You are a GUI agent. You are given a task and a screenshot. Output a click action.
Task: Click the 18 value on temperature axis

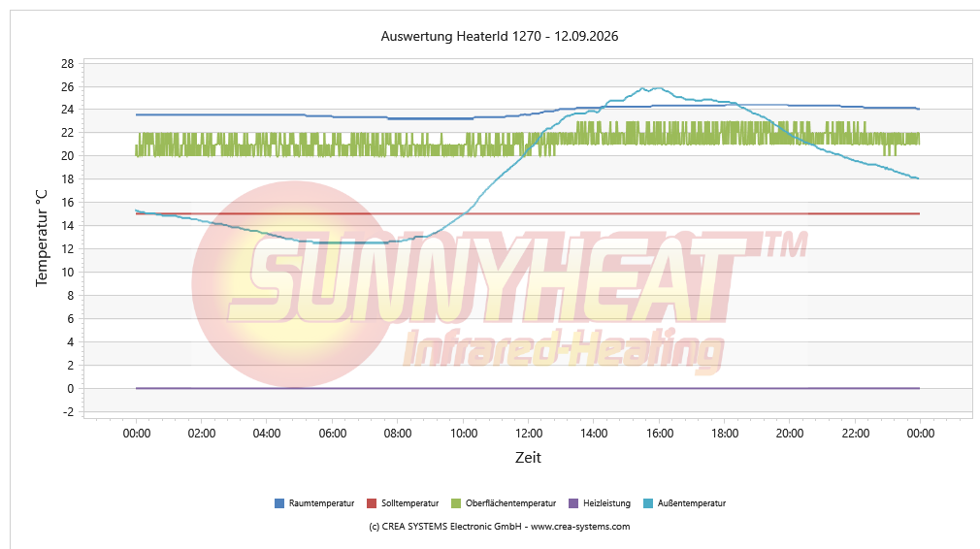coord(67,179)
